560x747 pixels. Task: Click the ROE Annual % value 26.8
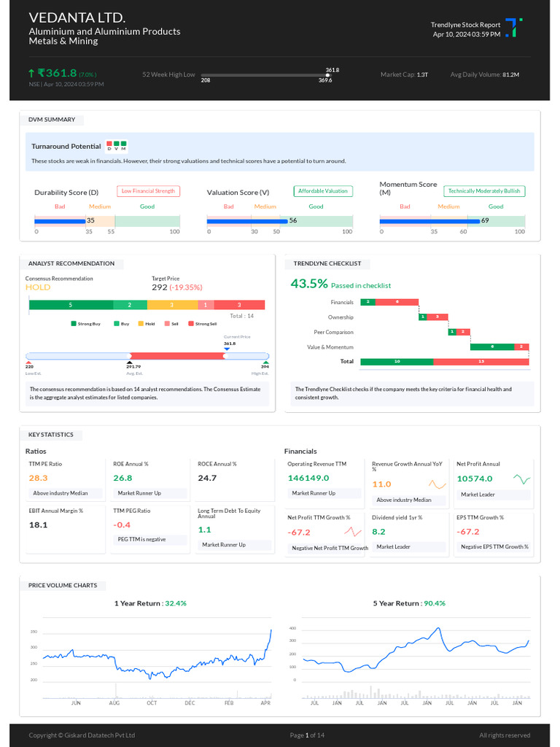coord(122,478)
